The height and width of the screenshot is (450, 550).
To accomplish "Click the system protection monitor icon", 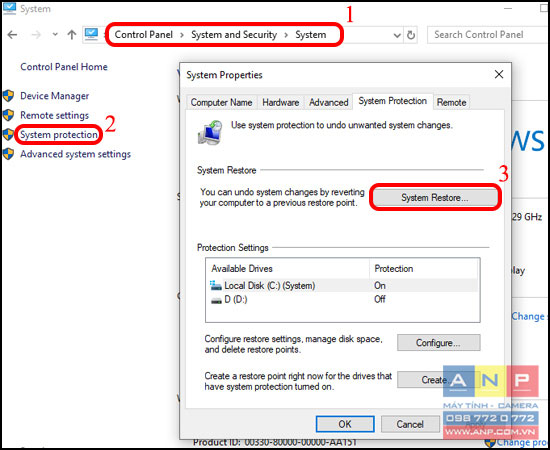I will (x=210, y=133).
